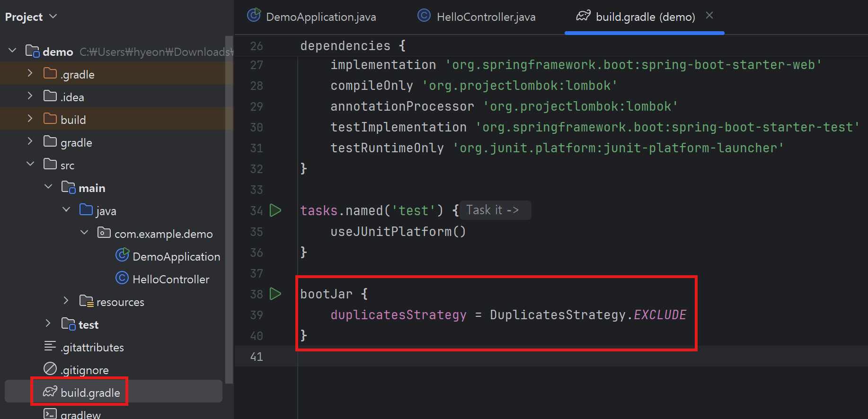The image size is (868, 419).
Task: Click the build folder icon
Action: click(50, 119)
